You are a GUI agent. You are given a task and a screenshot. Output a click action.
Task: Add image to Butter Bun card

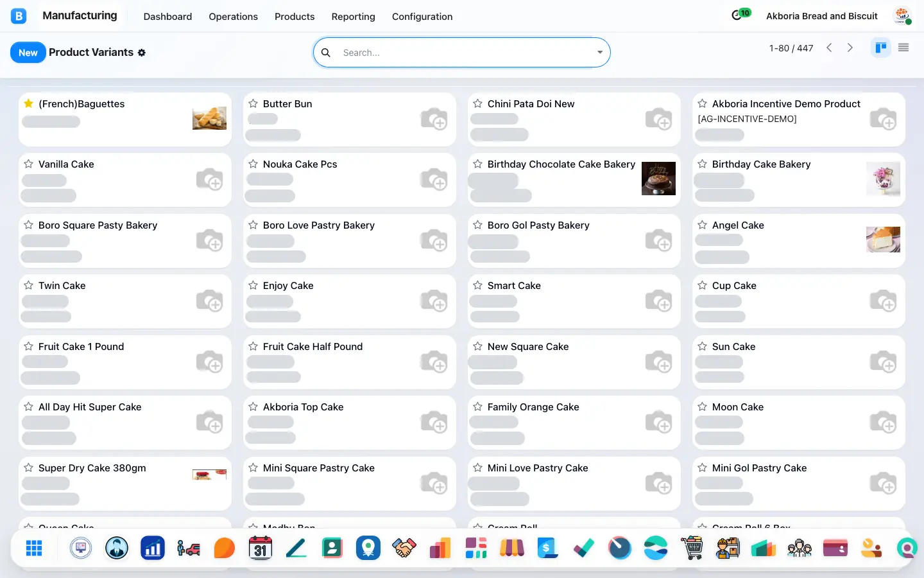[434, 119]
